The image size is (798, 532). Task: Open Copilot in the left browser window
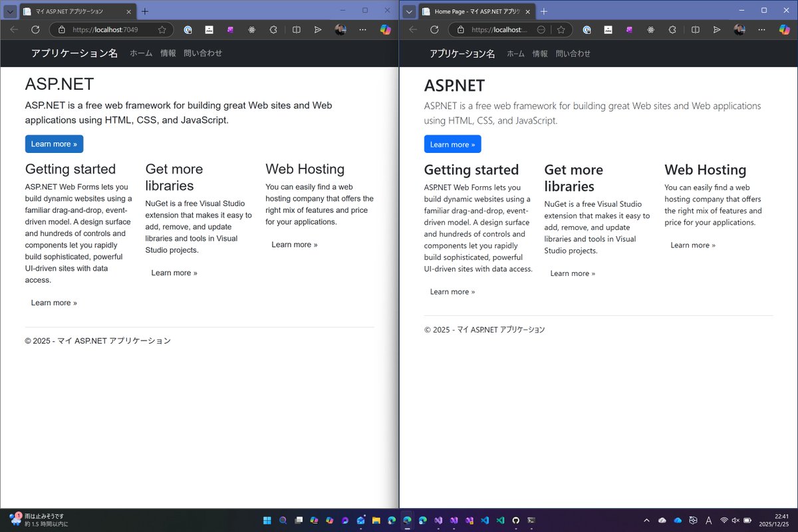point(385,30)
